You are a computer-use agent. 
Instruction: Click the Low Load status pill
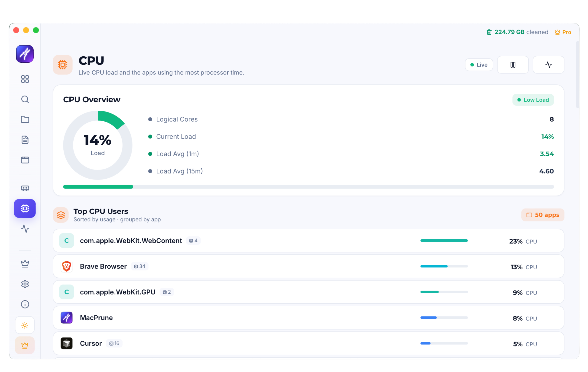(533, 100)
